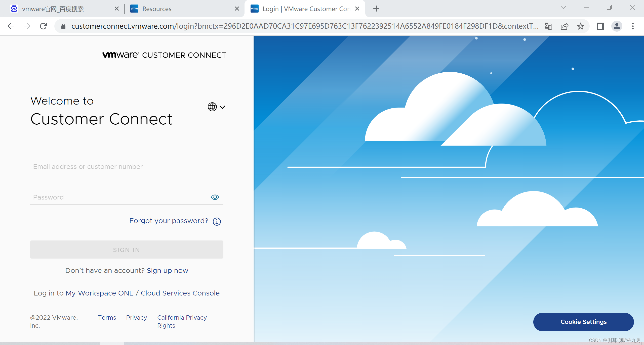Click the browser profile icon in toolbar
Screen dimensions: 644x345
click(x=617, y=26)
